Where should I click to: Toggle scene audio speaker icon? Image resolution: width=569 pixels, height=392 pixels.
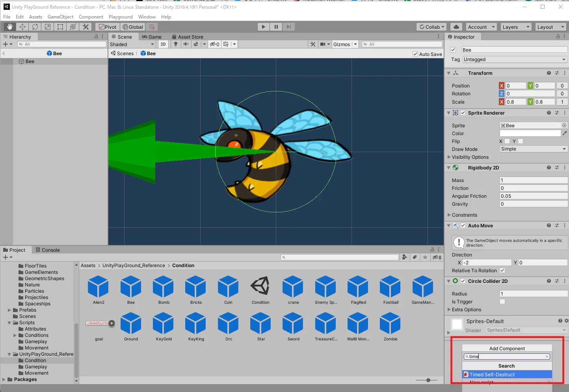coord(186,44)
